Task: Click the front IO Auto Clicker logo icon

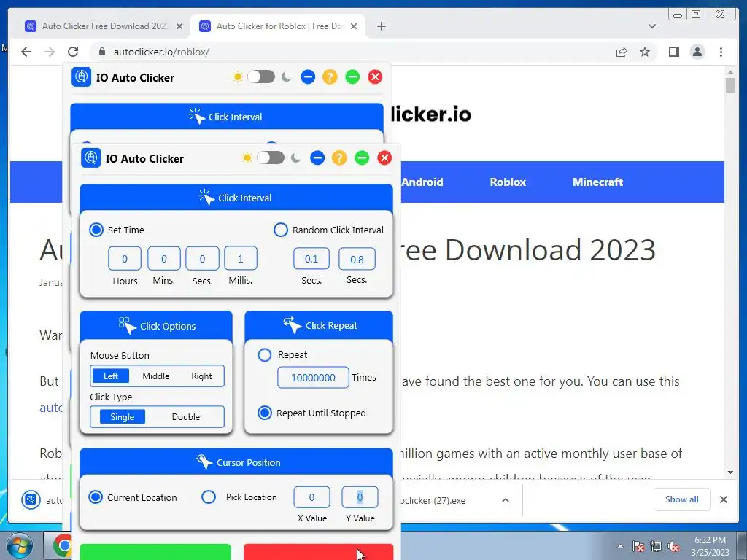Action: (90, 158)
